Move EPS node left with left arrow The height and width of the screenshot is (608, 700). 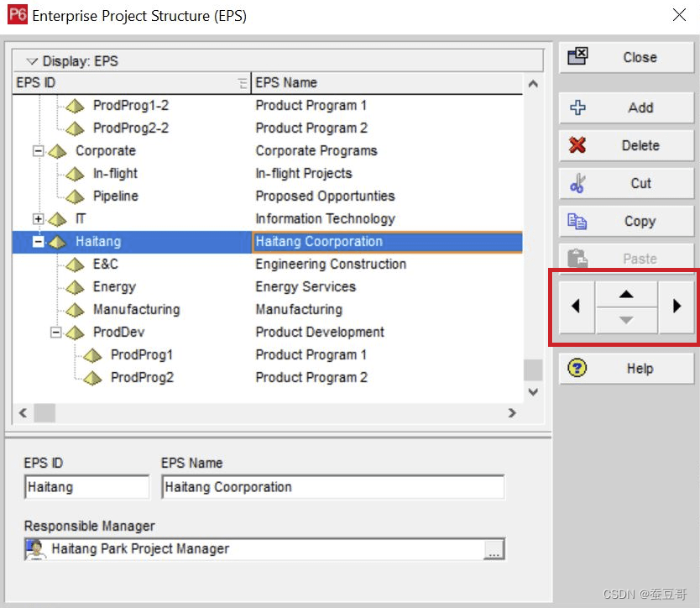click(577, 306)
